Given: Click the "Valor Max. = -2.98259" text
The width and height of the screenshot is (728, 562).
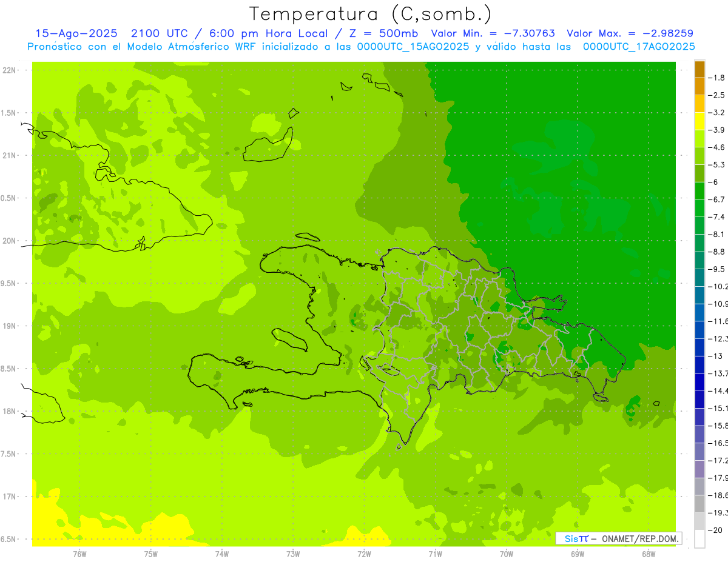Looking at the screenshot, I should (x=630, y=33).
